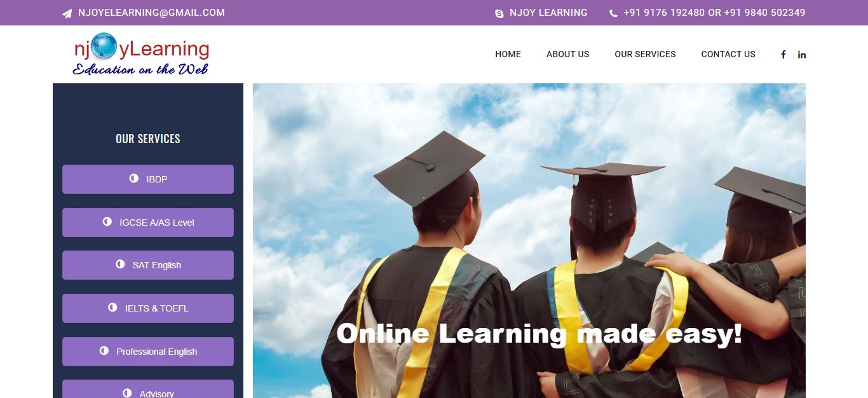Click the paper plane email icon
868x398 pixels.
(67, 13)
